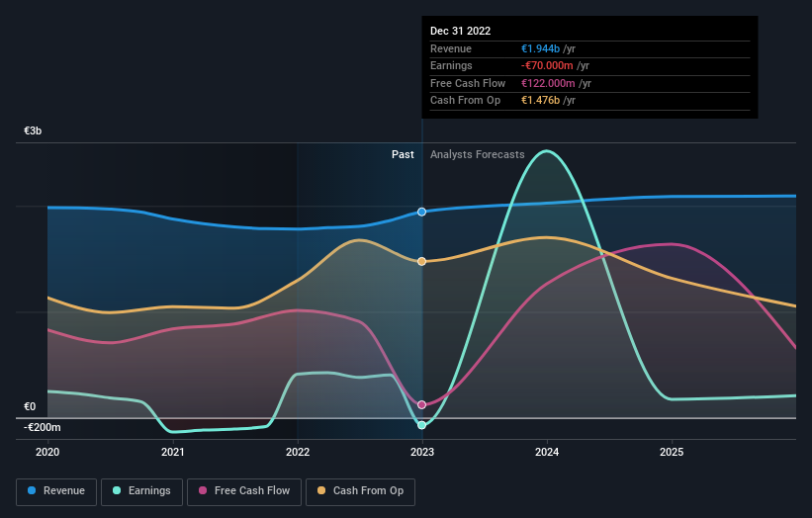Click the 2025 x-axis label
Viewport: 812px width, 518px height.
click(x=672, y=452)
